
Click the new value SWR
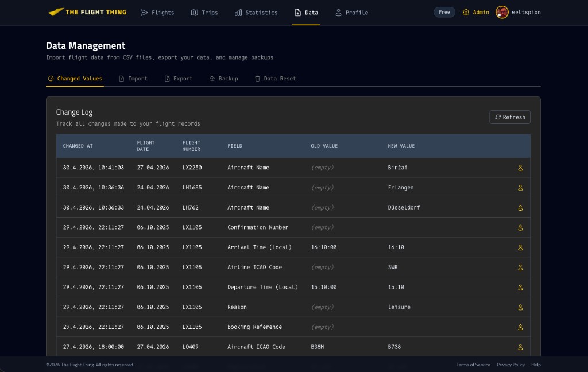click(x=393, y=268)
